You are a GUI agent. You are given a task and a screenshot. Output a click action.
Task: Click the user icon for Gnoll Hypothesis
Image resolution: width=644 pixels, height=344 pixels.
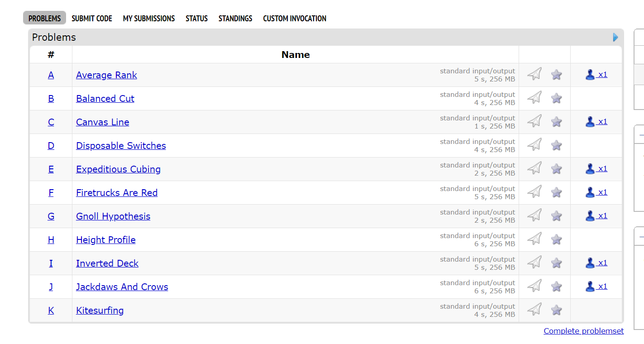590,216
